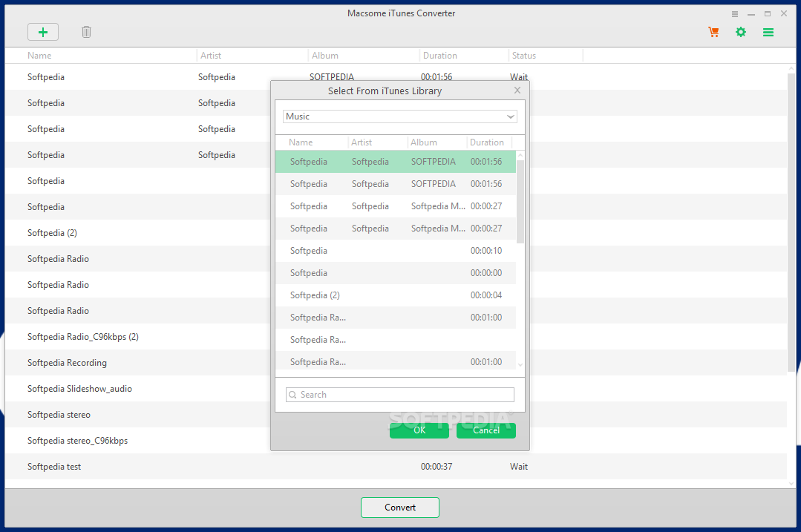
Task: Click the trash delete icon
Action: pyautogui.click(x=86, y=32)
